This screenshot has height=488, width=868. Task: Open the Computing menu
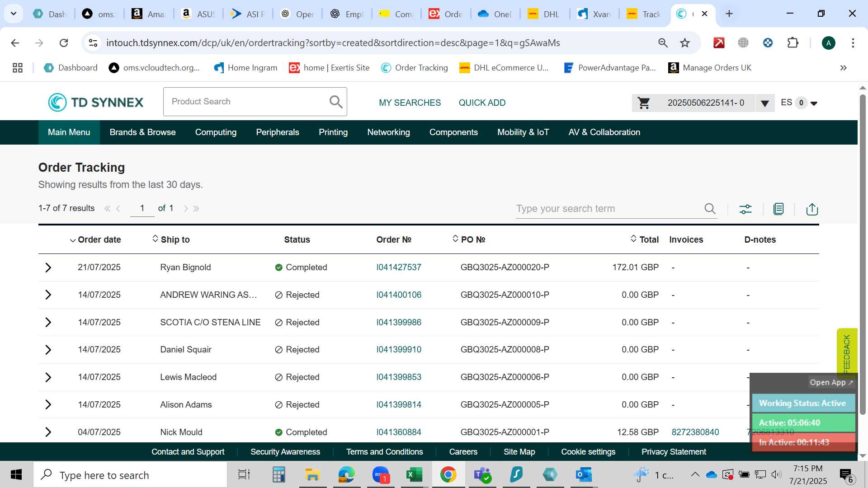pos(216,132)
